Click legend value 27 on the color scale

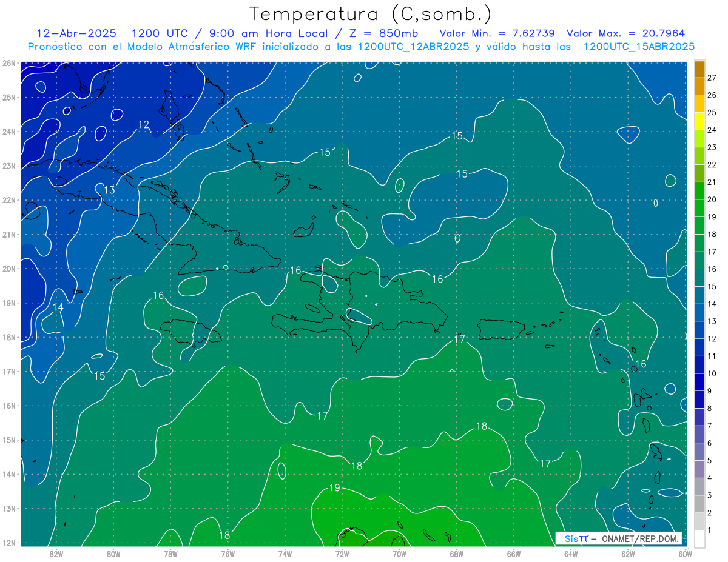pos(712,78)
